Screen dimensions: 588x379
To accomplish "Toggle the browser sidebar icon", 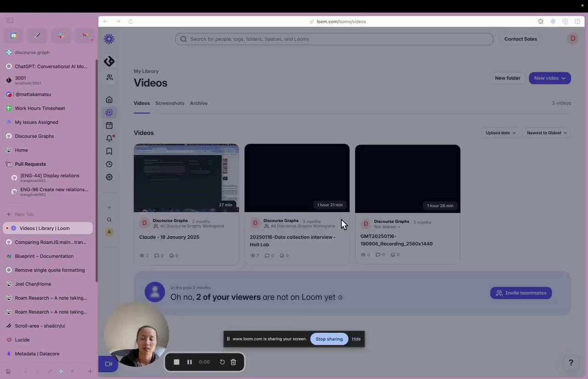I will click(10, 20).
